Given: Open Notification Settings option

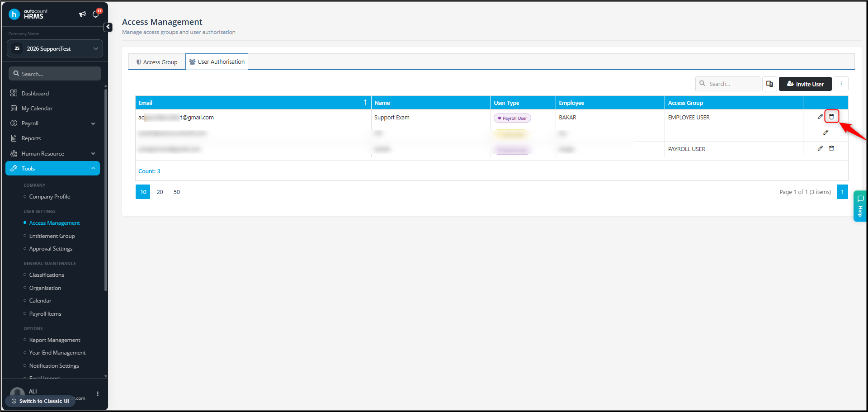Looking at the screenshot, I should coord(54,366).
